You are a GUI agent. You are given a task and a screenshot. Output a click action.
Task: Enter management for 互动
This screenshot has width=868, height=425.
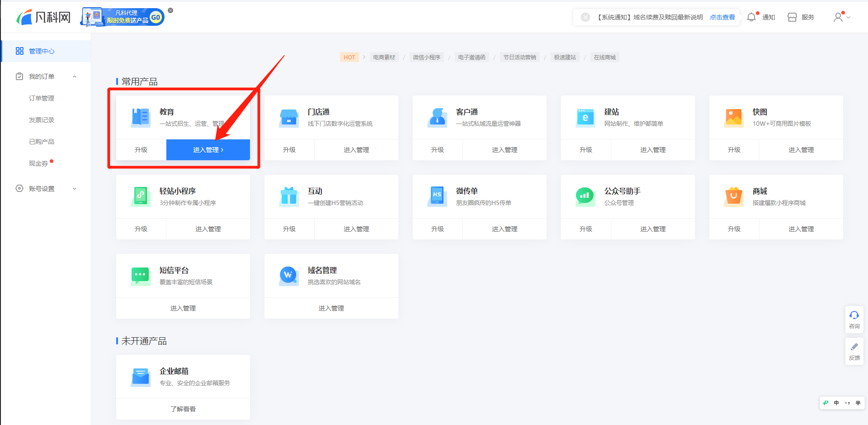point(356,229)
